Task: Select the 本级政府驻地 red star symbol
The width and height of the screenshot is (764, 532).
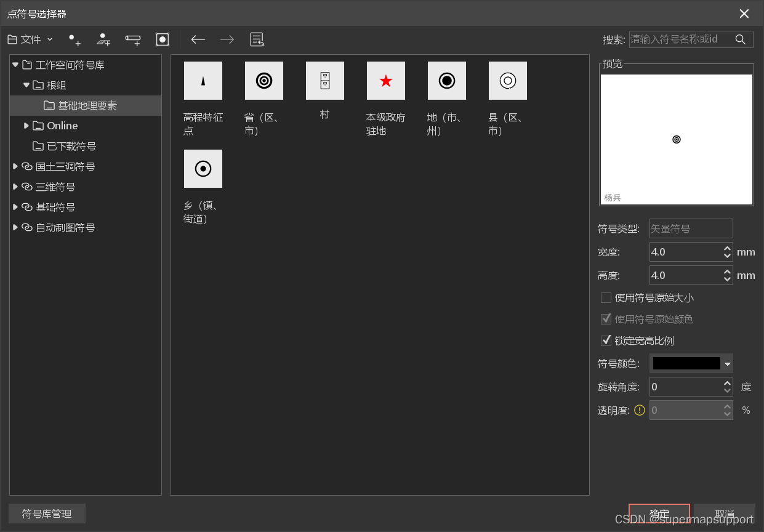Action: pyautogui.click(x=386, y=81)
